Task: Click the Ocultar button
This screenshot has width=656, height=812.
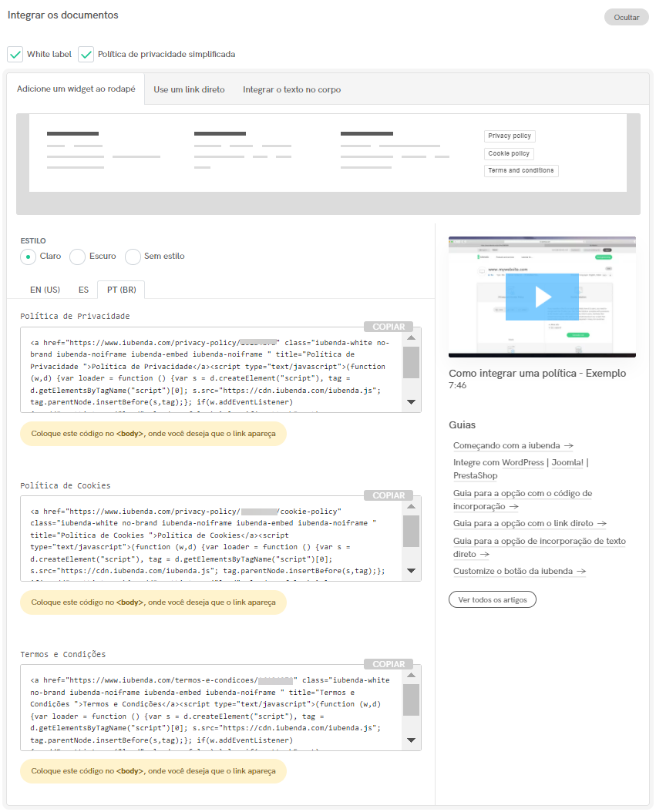Action: pyautogui.click(x=626, y=16)
